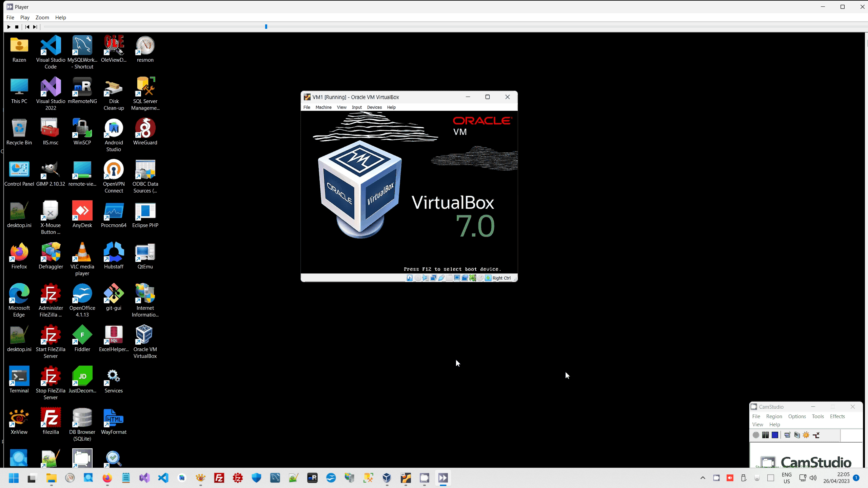Expand the system tray hidden icons chevron

click(x=703, y=478)
